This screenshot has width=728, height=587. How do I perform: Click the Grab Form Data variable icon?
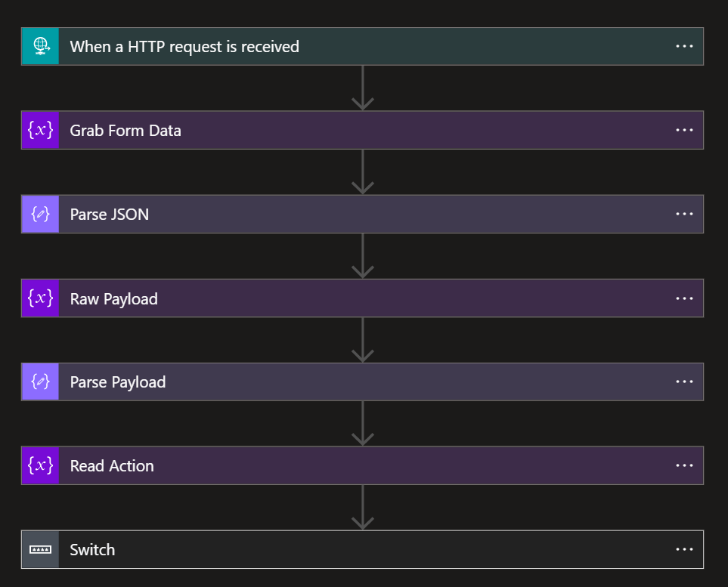pyautogui.click(x=40, y=131)
